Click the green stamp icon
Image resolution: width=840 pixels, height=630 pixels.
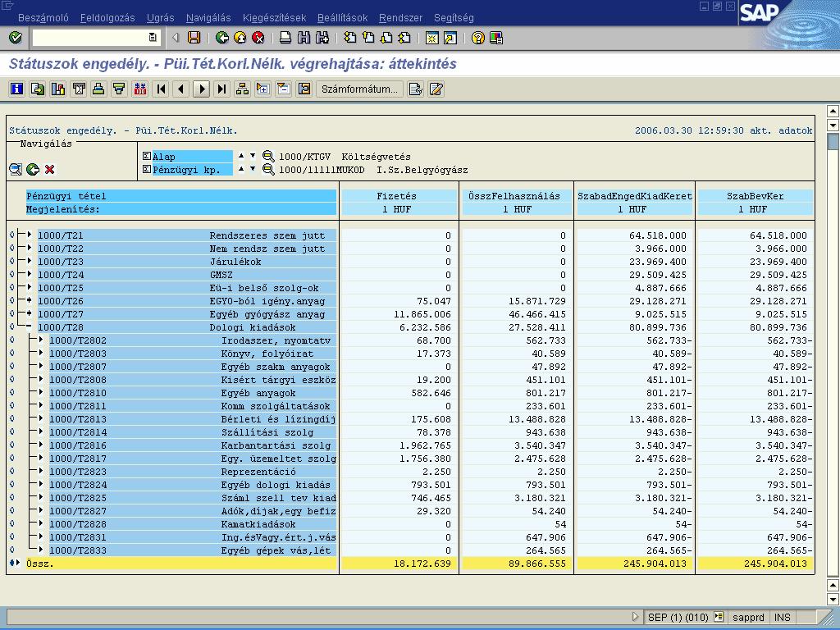tap(98, 89)
